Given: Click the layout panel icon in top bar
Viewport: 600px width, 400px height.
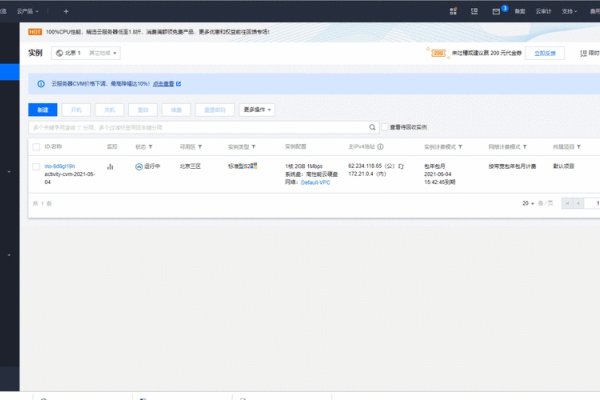Looking at the screenshot, I should click(x=474, y=11).
